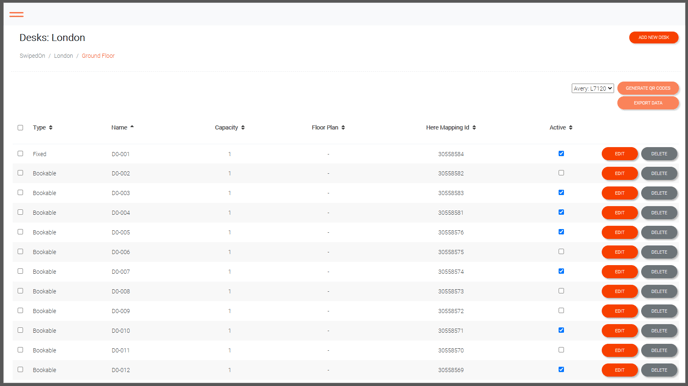Sort the table by Name column

[x=122, y=128]
